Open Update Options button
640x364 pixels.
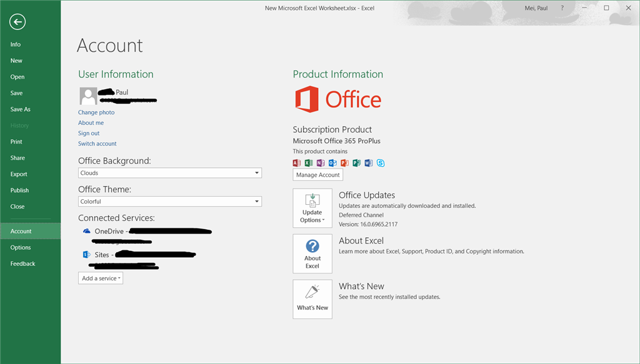(x=312, y=208)
